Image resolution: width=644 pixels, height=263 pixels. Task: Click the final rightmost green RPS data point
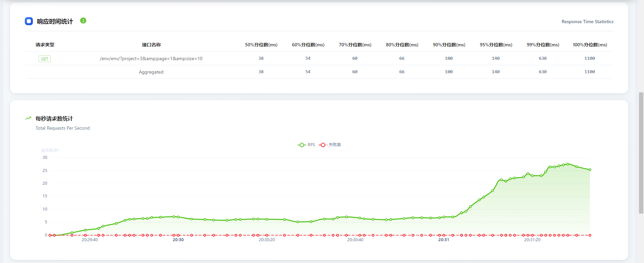[590, 170]
